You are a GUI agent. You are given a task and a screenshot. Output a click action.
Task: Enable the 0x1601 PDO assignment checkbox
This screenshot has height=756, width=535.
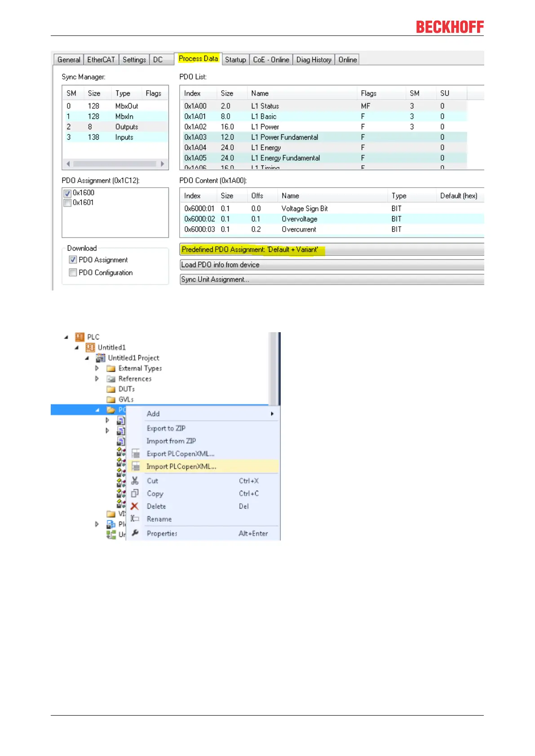click(67, 203)
